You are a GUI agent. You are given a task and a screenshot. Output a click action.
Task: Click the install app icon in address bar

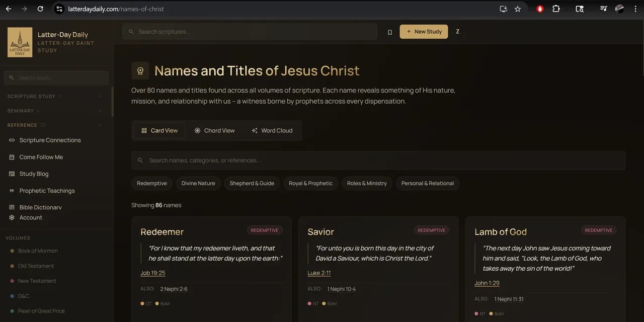[x=503, y=9]
